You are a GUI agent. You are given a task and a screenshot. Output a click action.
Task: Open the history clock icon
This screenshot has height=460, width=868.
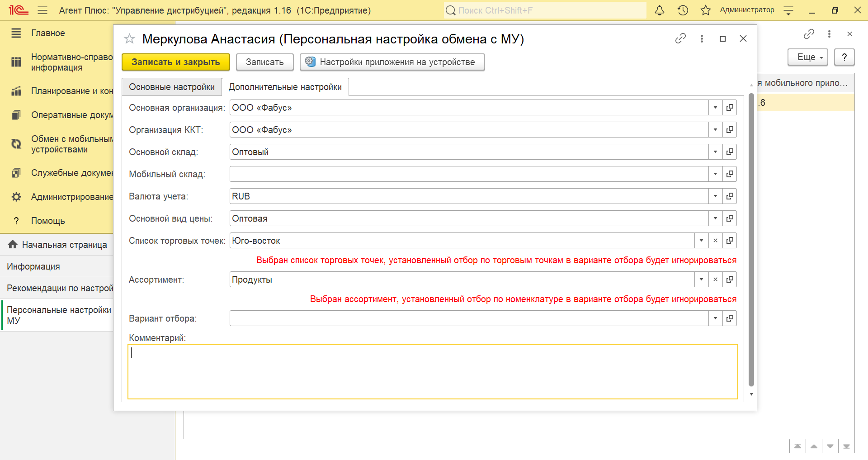(683, 10)
